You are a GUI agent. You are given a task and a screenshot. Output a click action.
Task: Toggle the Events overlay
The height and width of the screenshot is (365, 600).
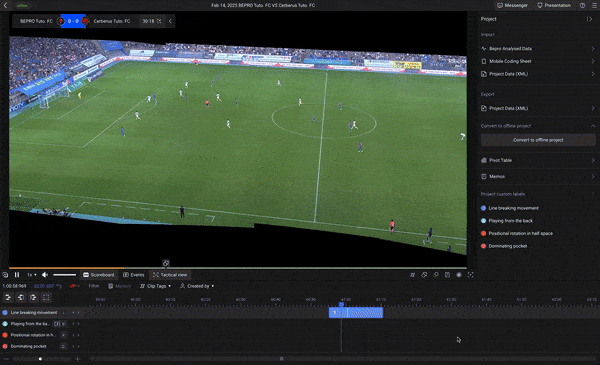(x=134, y=275)
